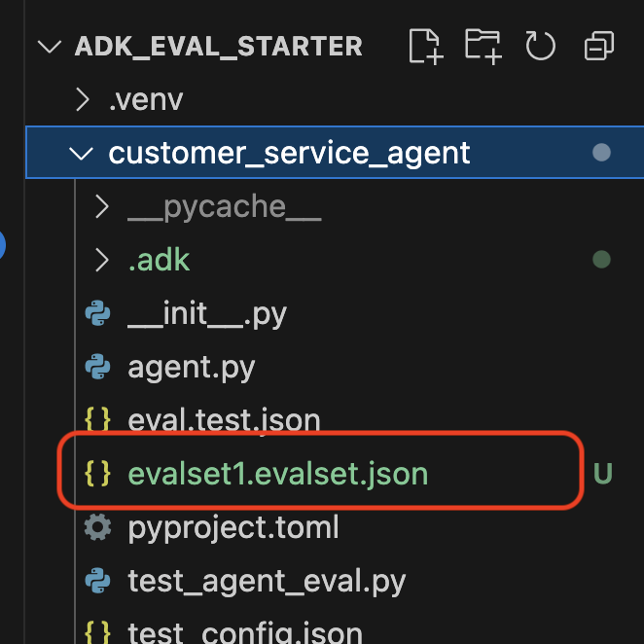Collapse the customer_service_agent folder chevron
This screenshot has width=644, height=644.
point(84,153)
